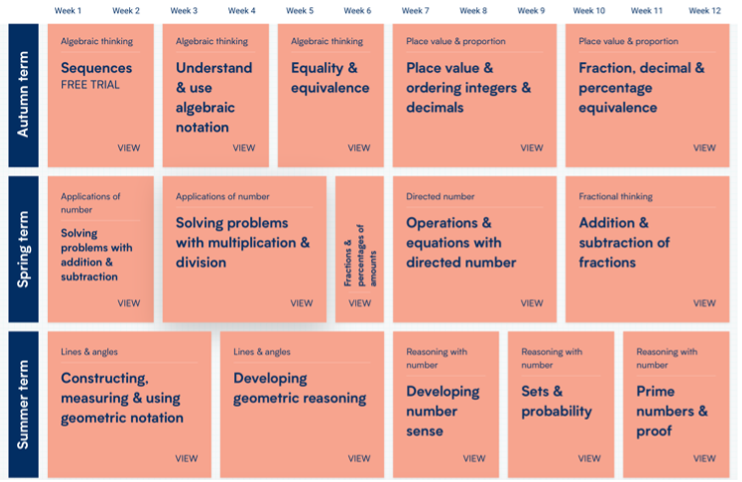This screenshot has width=742, height=482.
Task: Click VIEW on Prime numbers & proof card
Action: click(x=704, y=459)
